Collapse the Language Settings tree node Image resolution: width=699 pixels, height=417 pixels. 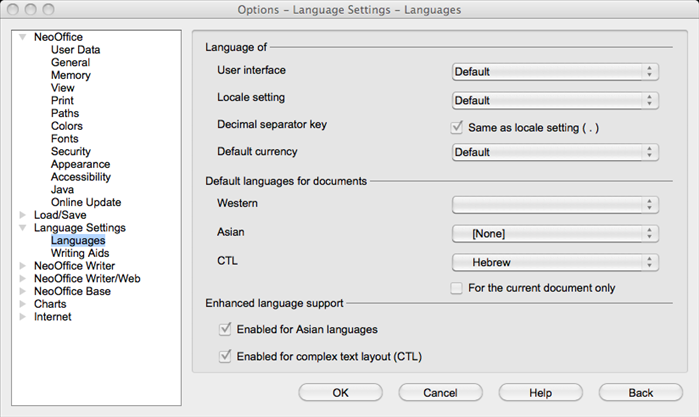[x=22, y=227]
